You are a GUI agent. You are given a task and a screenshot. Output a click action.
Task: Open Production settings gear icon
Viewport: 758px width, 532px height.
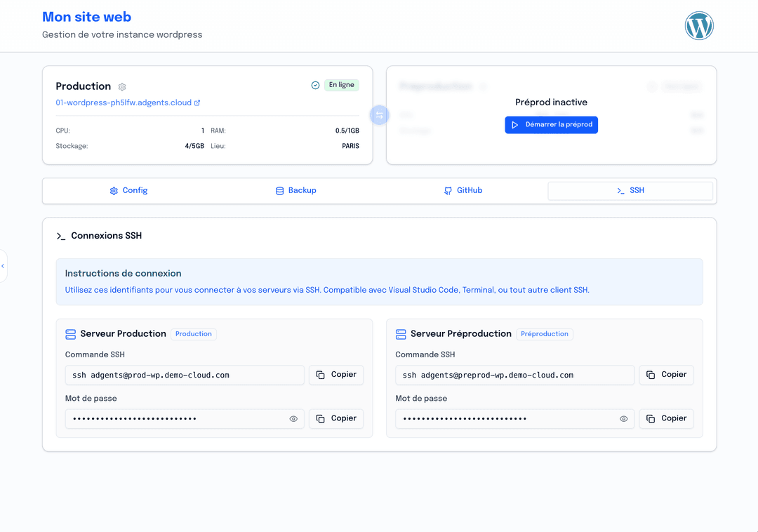click(122, 87)
